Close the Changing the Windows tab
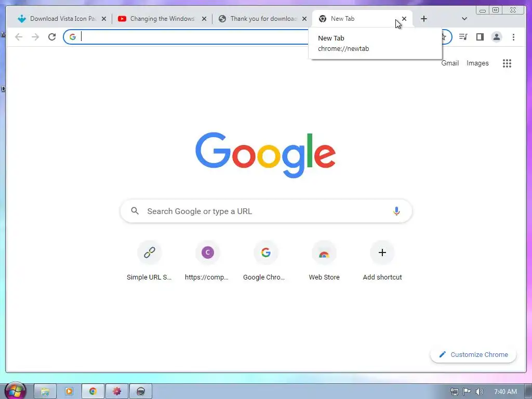This screenshot has width=532, height=399. [204, 19]
